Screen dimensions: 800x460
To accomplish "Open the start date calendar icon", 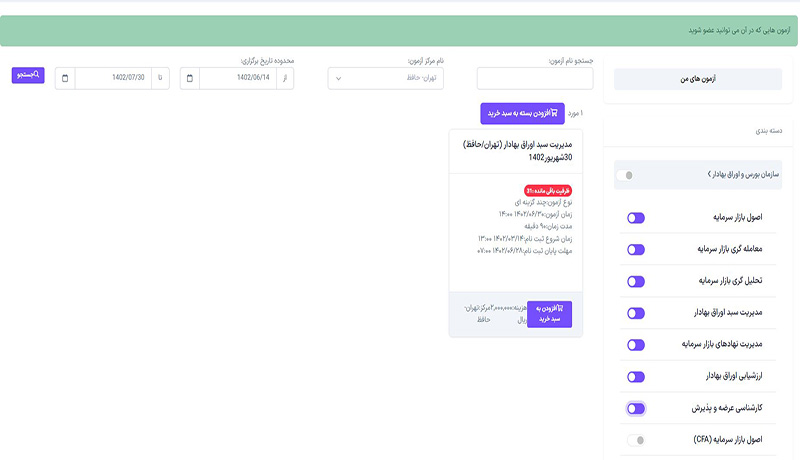I will [x=190, y=79].
